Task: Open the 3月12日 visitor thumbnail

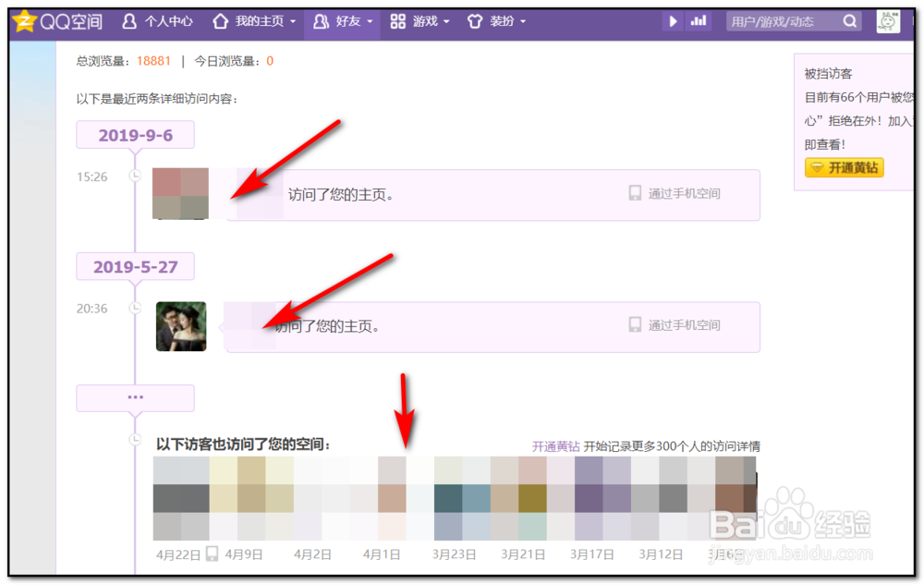Action: click(663, 498)
